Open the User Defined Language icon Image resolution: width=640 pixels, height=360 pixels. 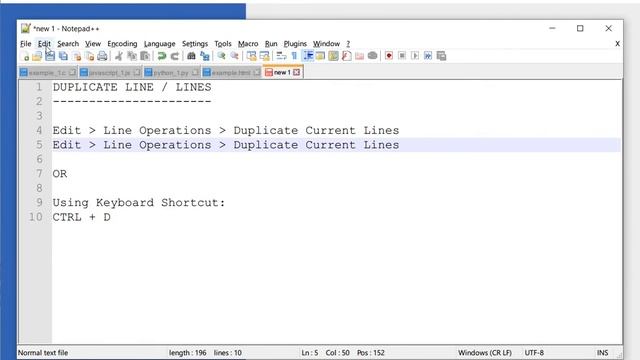(320, 56)
